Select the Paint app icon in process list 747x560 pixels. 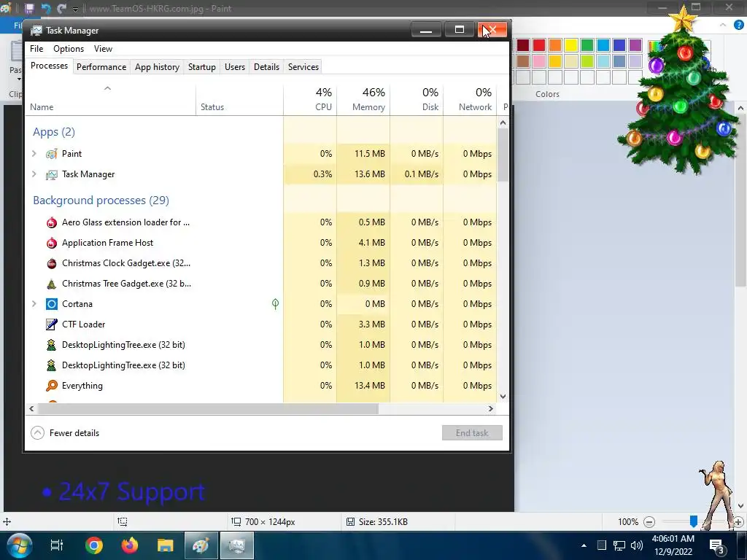click(x=52, y=154)
